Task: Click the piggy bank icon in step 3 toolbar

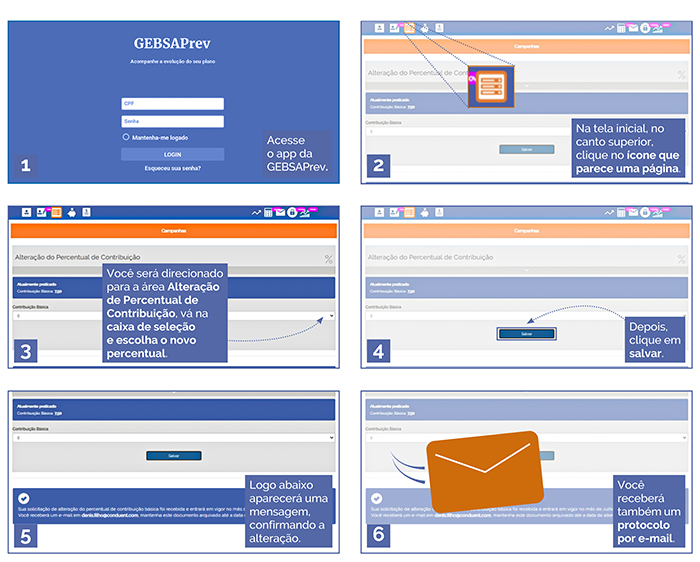Action: [x=71, y=212]
